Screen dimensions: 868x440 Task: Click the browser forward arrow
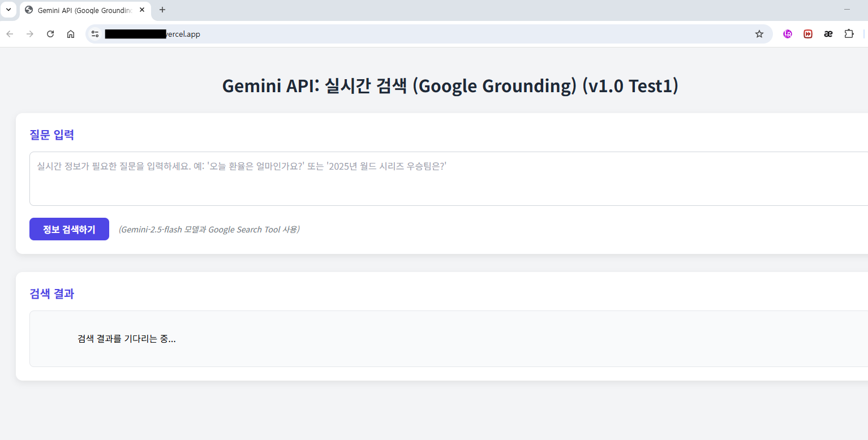30,34
